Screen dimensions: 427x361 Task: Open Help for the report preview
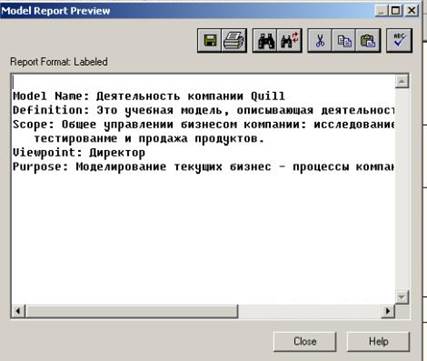coord(378,341)
